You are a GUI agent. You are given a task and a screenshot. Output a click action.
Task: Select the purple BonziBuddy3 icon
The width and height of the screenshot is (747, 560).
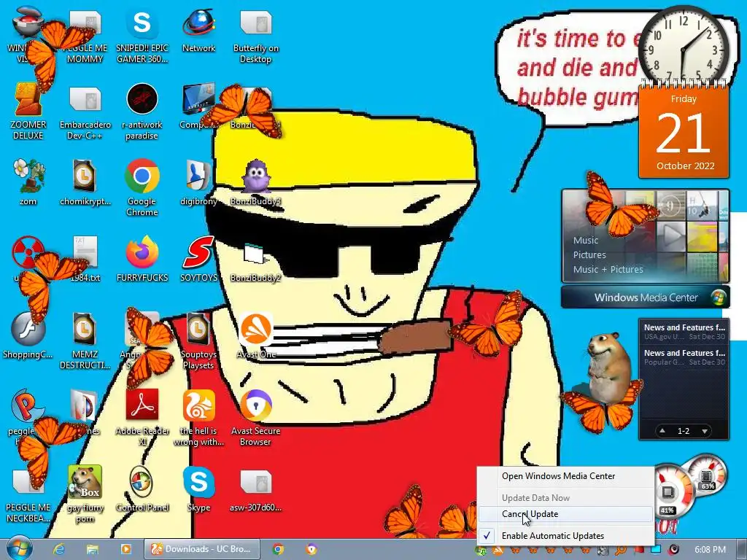256,183
